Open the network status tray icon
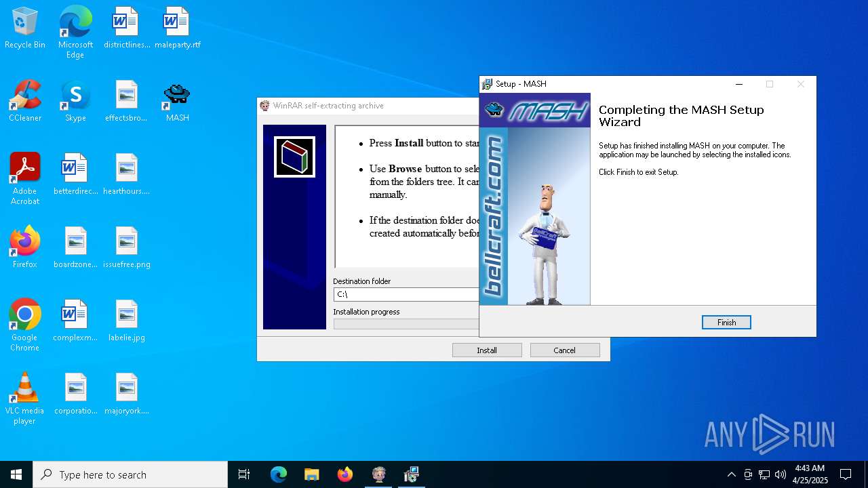This screenshot has width=868, height=488. (764, 474)
